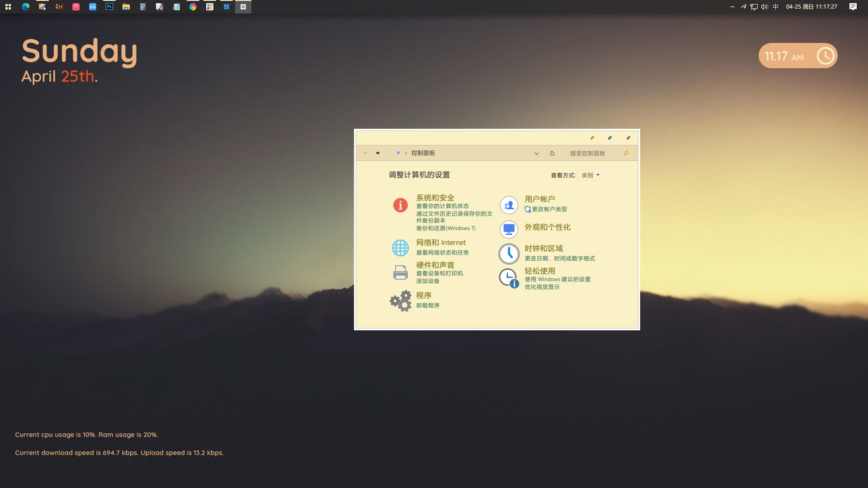This screenshot has height=488, width=868.
Task: Click the 查看网络状态和任务 link
Action: click(442, 253)
